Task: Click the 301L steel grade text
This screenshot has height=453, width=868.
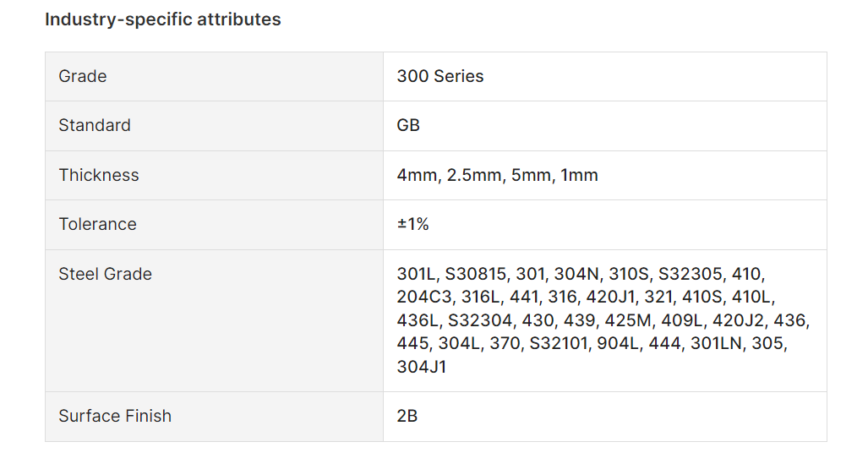Action: point(417,274)
